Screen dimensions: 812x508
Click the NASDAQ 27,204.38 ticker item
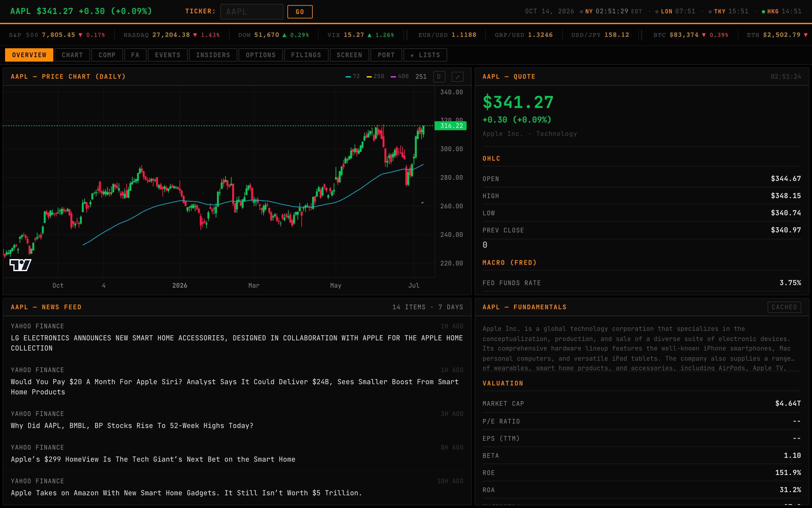tap(172, 35)
